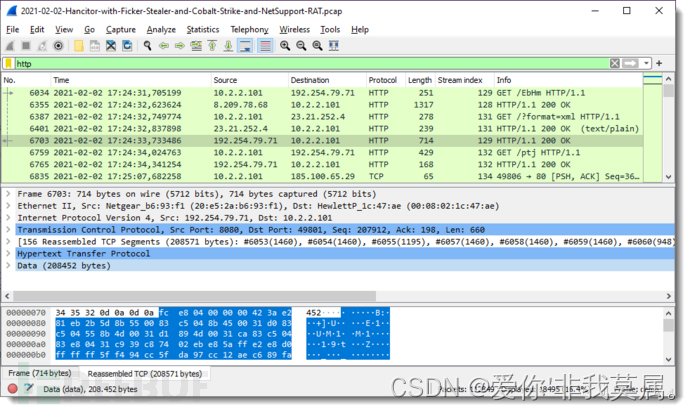This screenshot has width=690, height=411.
Task: Clear the display filter with X button
Action: [x=615, y=63]
